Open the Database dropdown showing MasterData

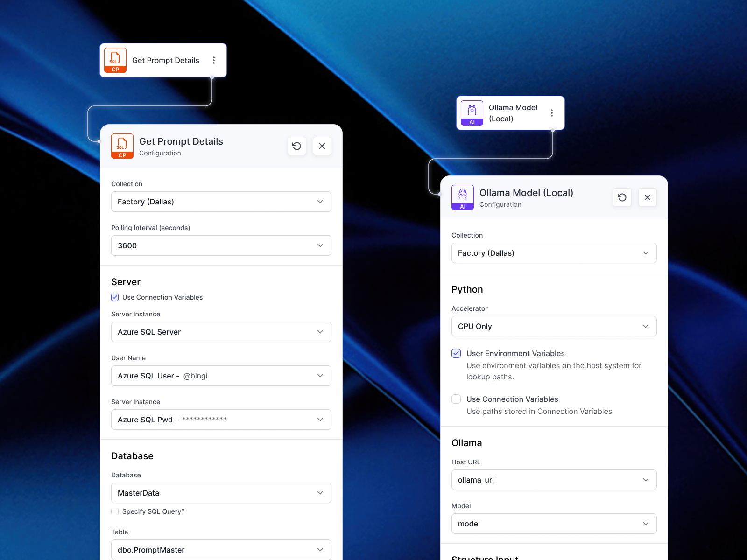pos(221,493)
